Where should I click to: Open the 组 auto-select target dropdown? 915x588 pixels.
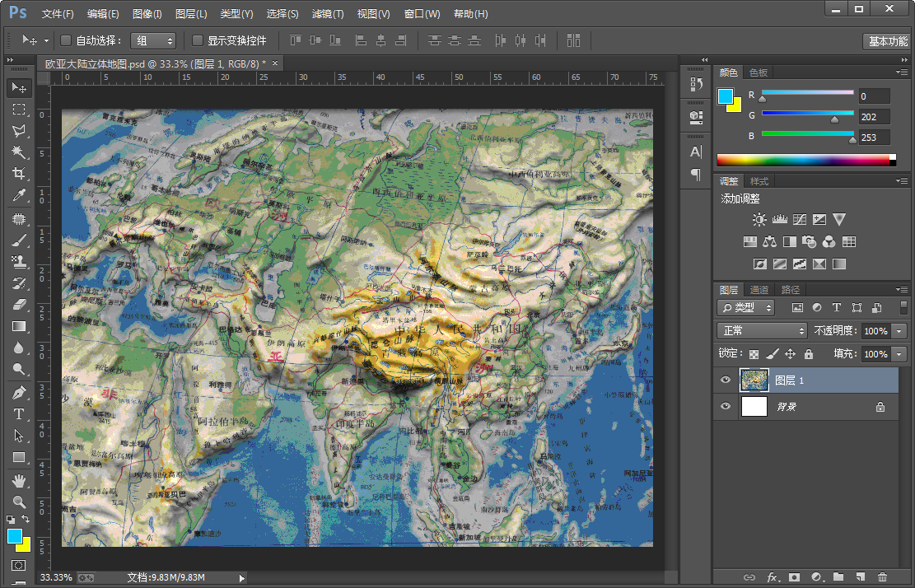154,40
